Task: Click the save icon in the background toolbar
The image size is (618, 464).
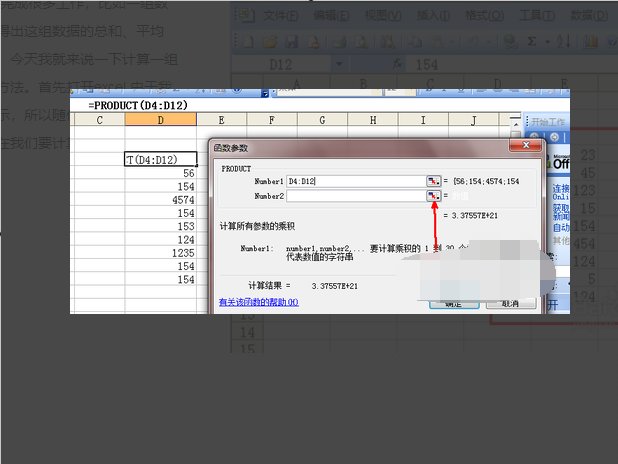Action: pos(292,41)
